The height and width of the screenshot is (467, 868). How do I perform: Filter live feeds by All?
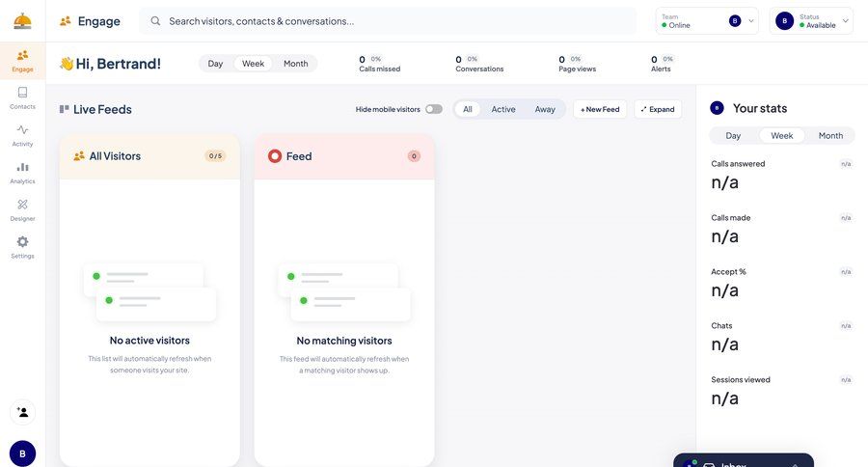coord(468,109)
